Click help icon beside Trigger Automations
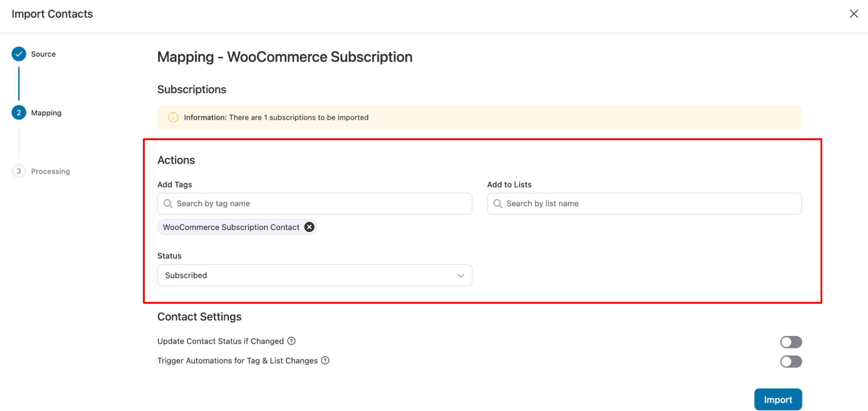This screenshot has height=411, width=868. 325,361
